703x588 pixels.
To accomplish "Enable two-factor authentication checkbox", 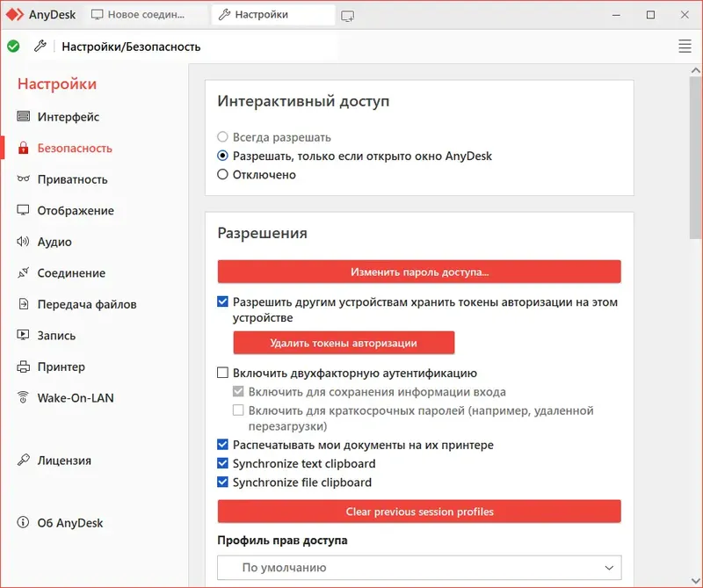I will click(223, 373).
